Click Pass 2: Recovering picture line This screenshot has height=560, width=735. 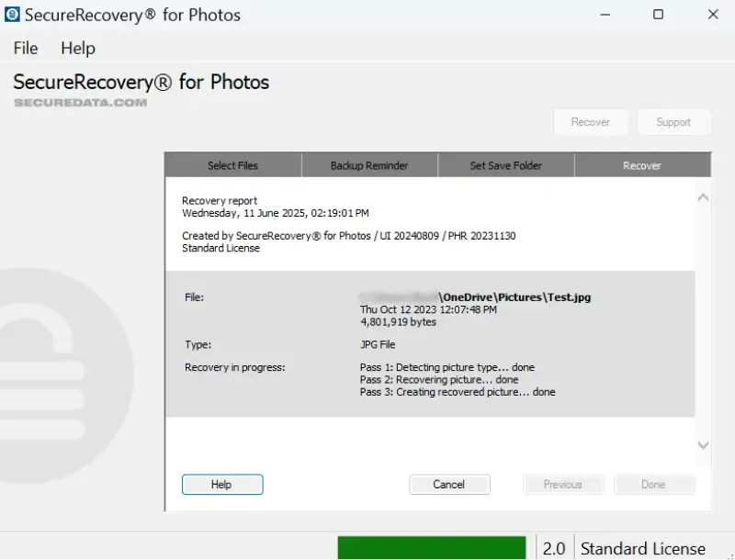[439, 379]
